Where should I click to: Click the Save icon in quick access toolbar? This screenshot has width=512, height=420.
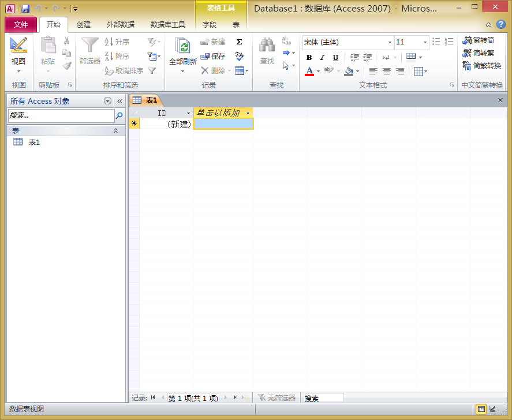pos(25,9)
